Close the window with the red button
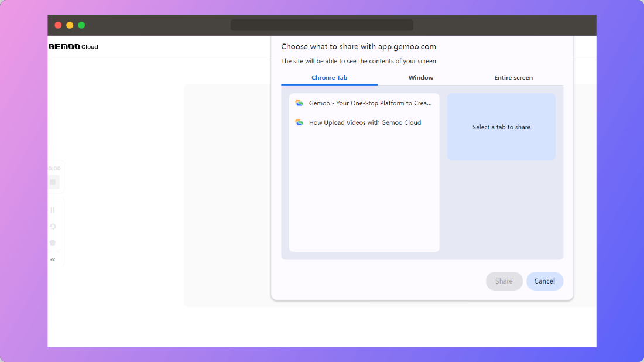The width and height of the screenshot is (644, 362). coord(59,25)
